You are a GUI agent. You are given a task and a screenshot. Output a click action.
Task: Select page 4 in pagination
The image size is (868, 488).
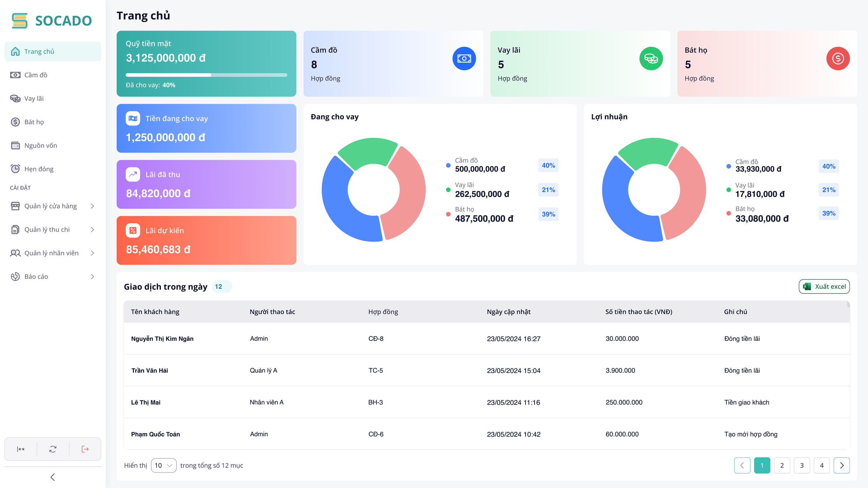[x=822, y=466]
